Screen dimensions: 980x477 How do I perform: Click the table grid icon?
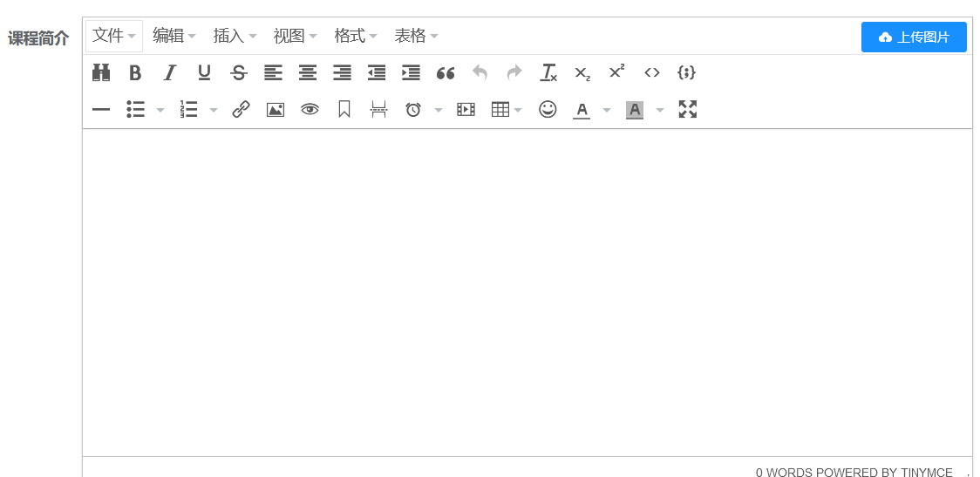pyautogui.click(x=500, y=110)
